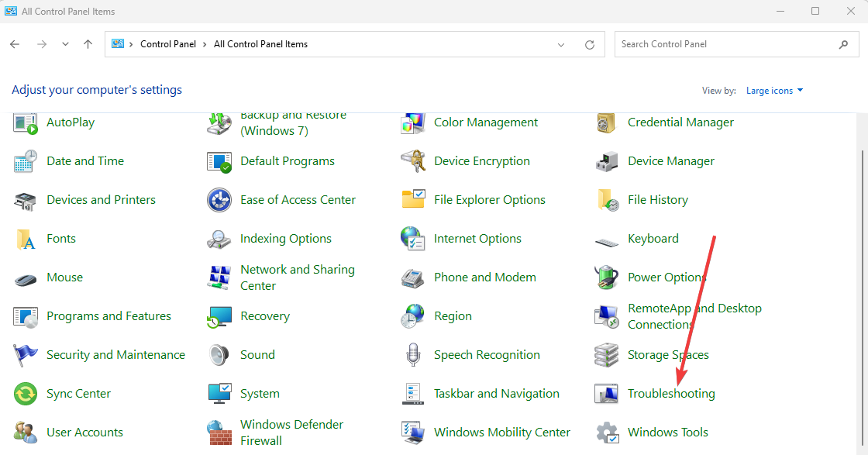Open Security and Maintenance flag icon

coord(25,355)
